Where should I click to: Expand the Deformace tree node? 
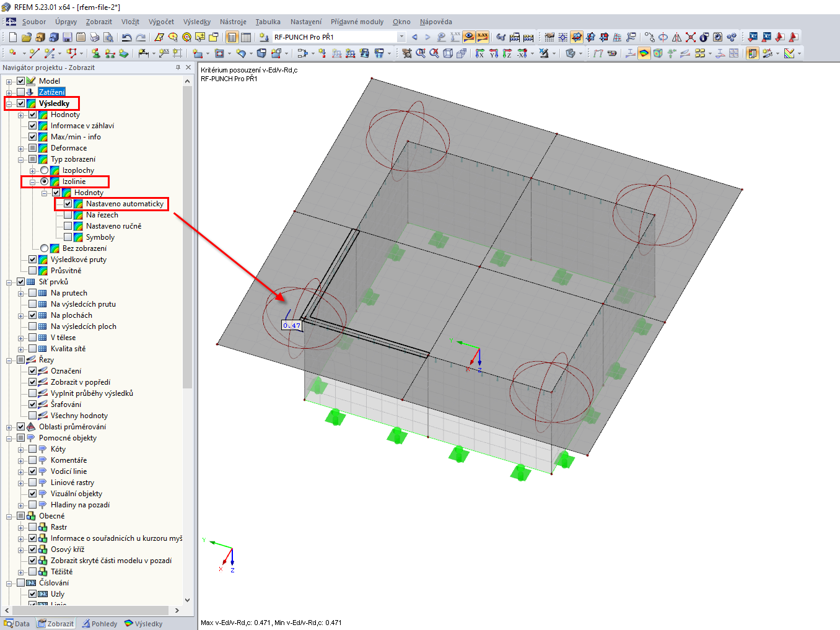pos(21,148)
